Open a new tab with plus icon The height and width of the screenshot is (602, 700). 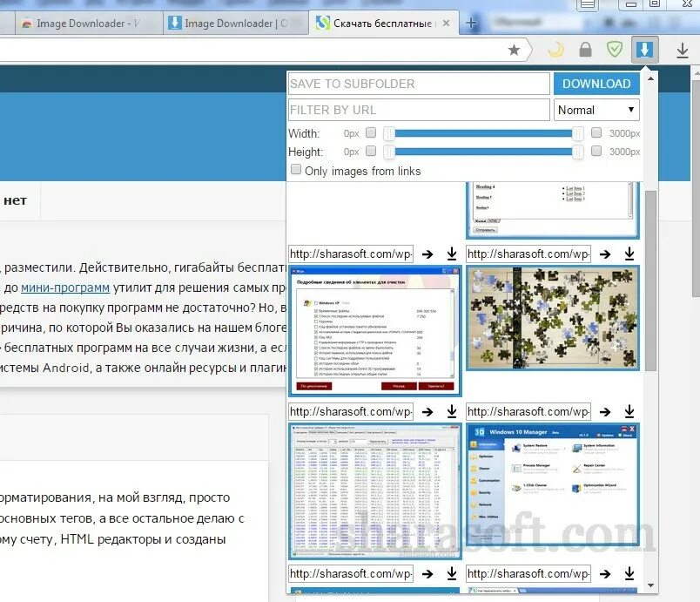click(x=471, y=23)
